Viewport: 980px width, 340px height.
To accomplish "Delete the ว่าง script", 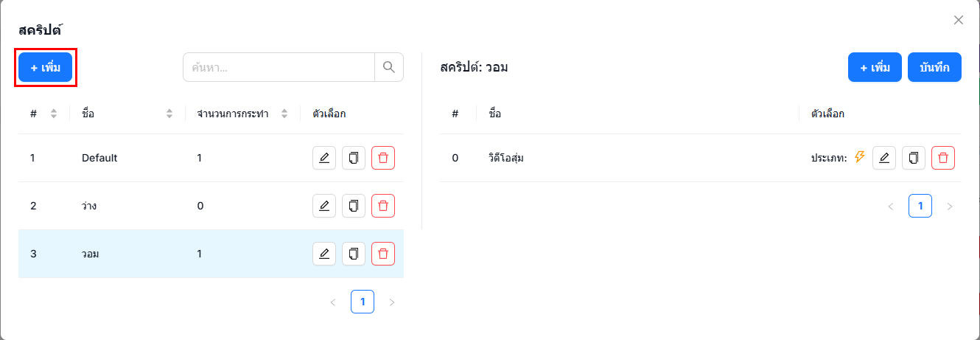I will click(x=383, y=206).
